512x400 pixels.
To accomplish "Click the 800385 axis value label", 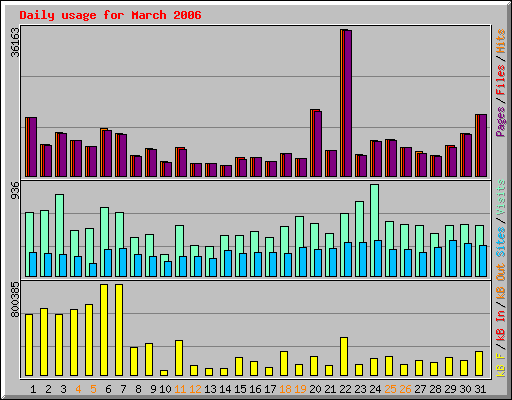I will (15, 300).
